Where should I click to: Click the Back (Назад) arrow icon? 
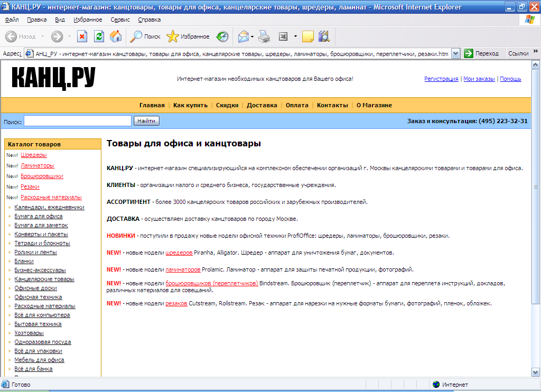point(11,36)
